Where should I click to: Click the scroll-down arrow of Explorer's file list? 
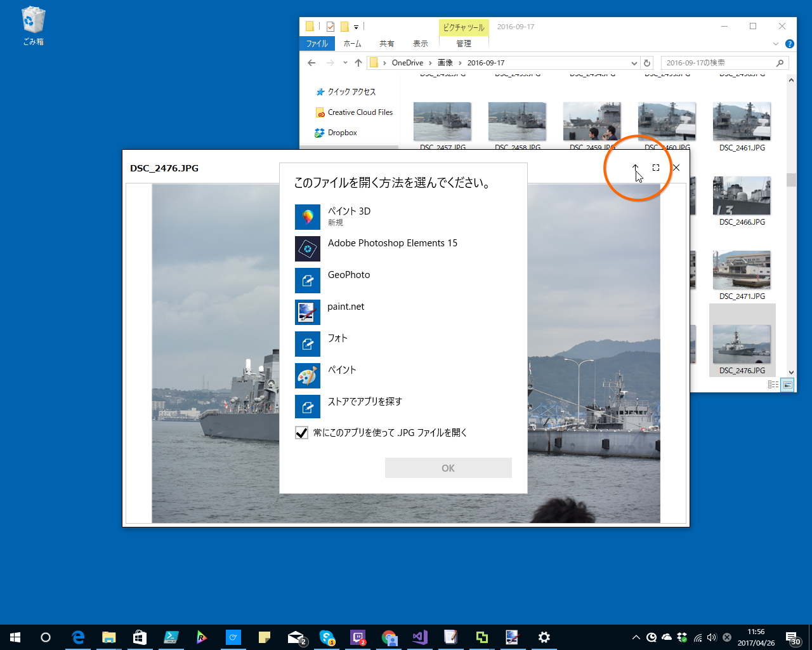[791, 373]
